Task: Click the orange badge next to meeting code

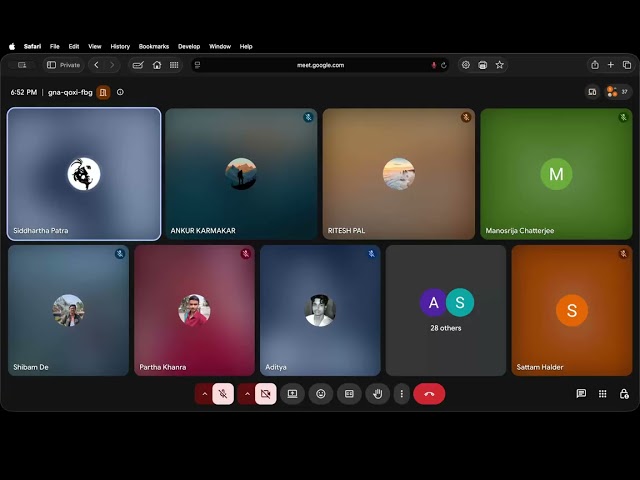Action: coord(103,92)
